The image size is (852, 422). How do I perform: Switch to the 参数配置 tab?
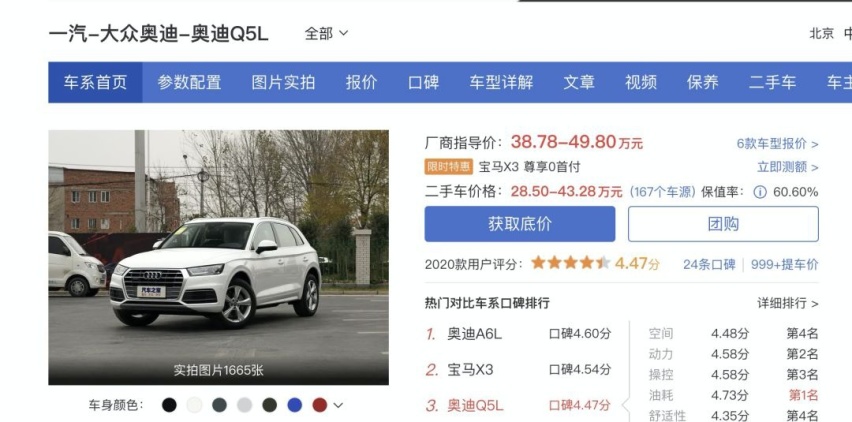tap(189, 83)
